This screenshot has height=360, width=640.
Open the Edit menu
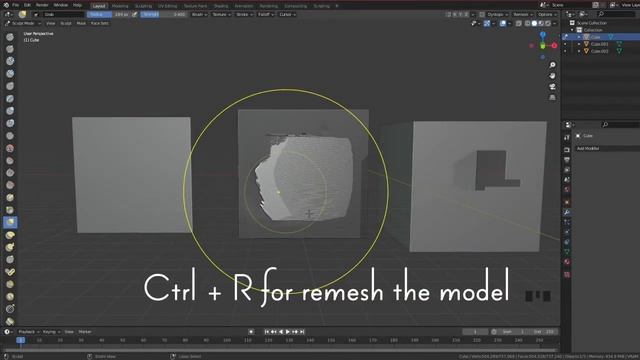[27, 5]
